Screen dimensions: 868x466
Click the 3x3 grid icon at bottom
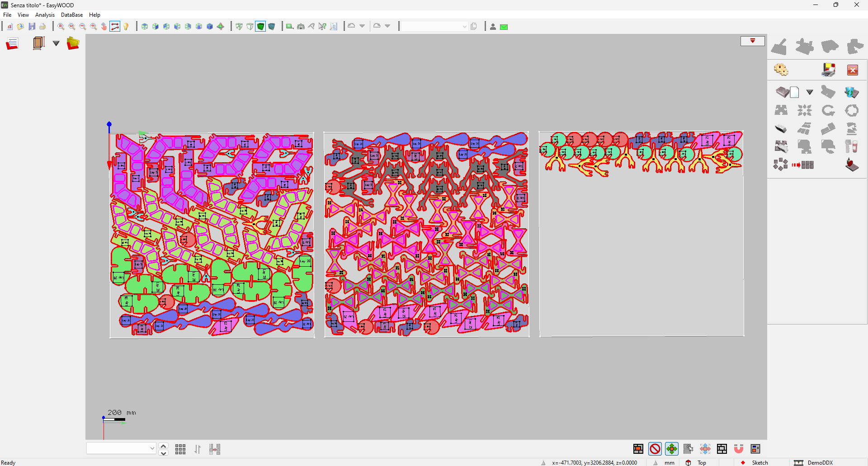tap(180, 449)
